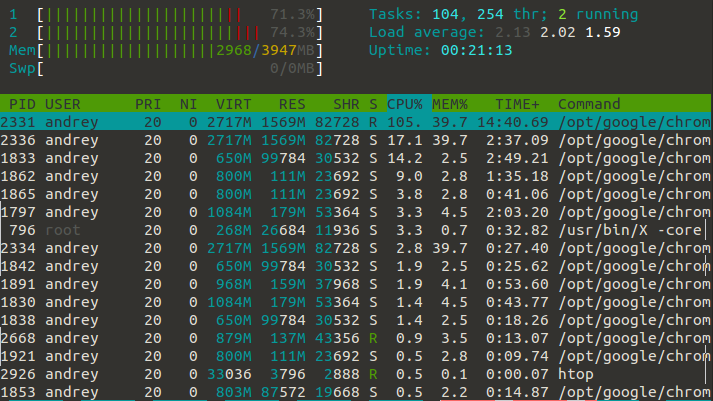Click the Tasks count line

[503, 15]
